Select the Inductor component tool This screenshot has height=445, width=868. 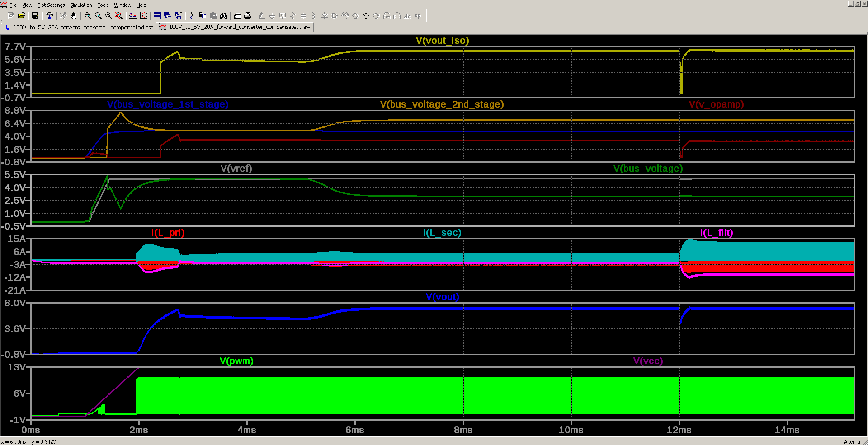coord(314,16)
